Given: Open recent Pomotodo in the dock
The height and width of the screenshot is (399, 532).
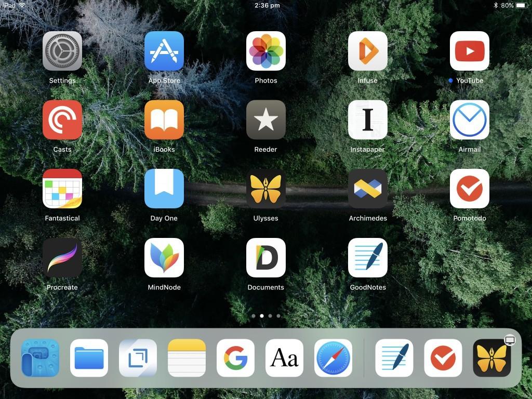Looking at the screenshot, I should click(x=443, y=358).
